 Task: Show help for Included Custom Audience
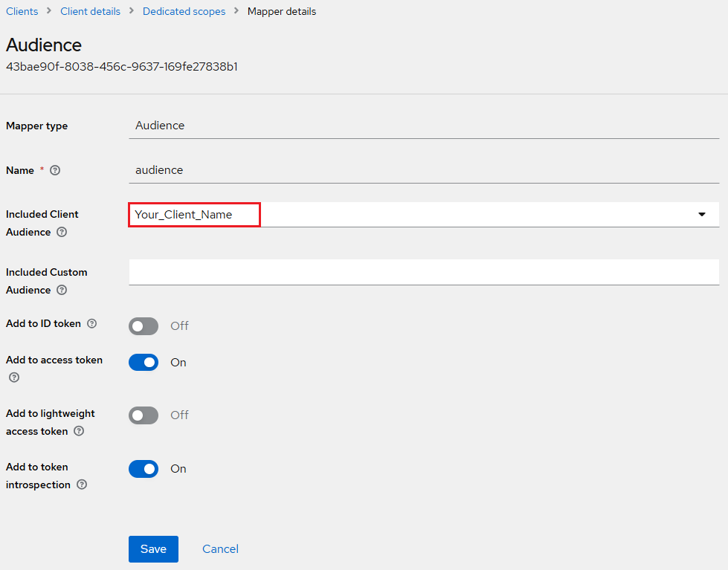[x=62, y=290]
